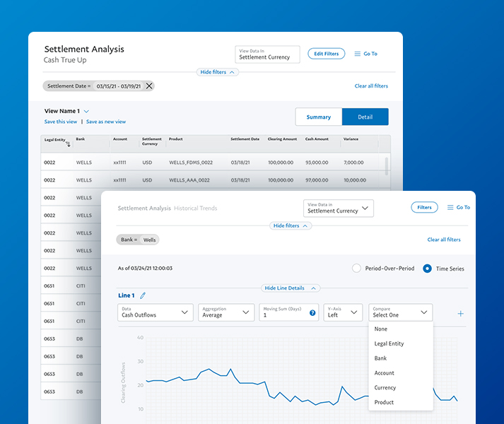Sort by the Legal Entity column icon
This screenshot has height=424, width=504.
pos(69,143)
